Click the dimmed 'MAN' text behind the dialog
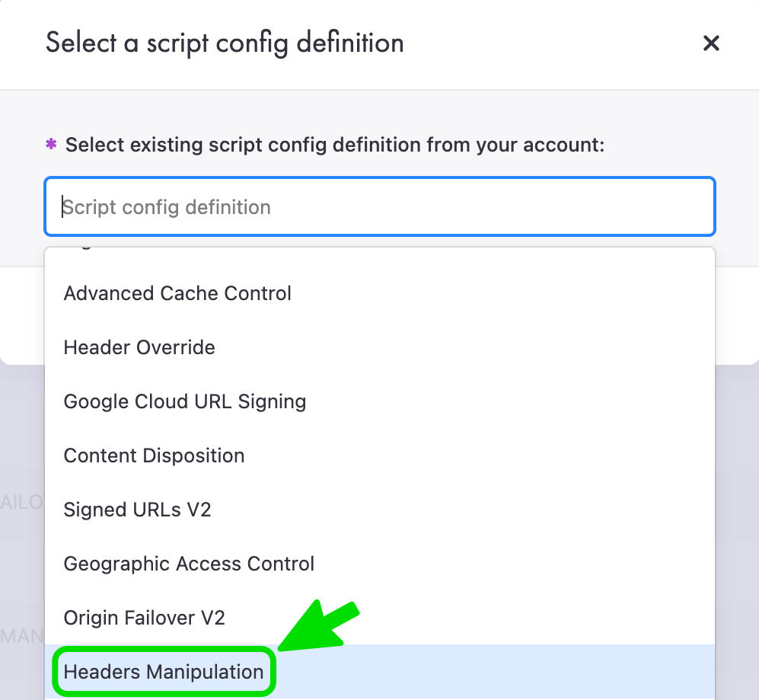 21,636
